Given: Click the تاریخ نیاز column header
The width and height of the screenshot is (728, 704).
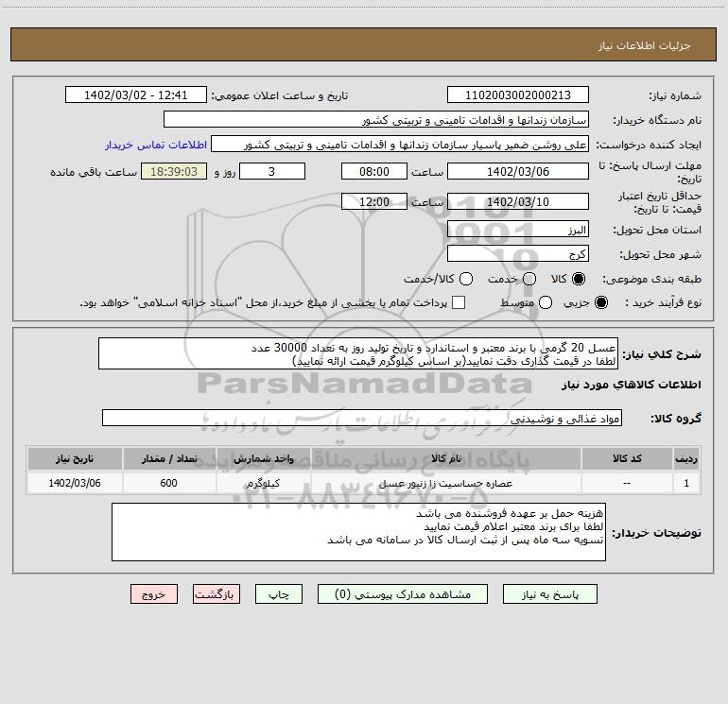Looking at the screenshot, I should [x=75, y=458].
